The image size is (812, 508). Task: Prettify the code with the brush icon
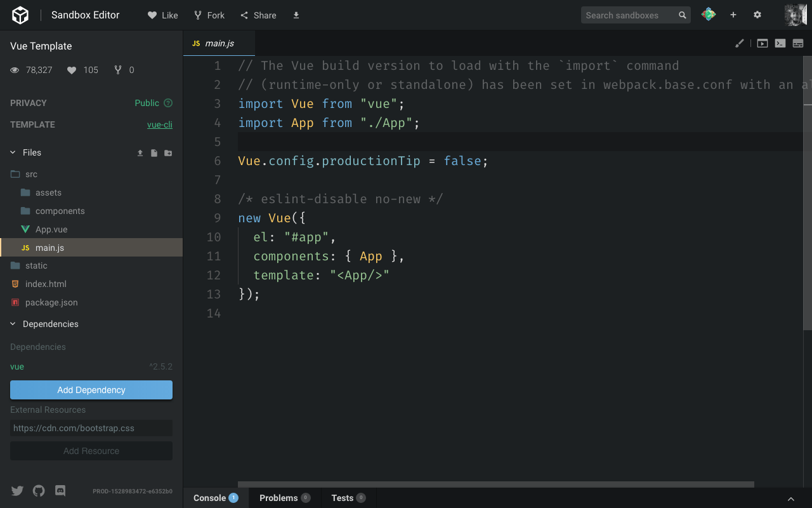(739, 43)
